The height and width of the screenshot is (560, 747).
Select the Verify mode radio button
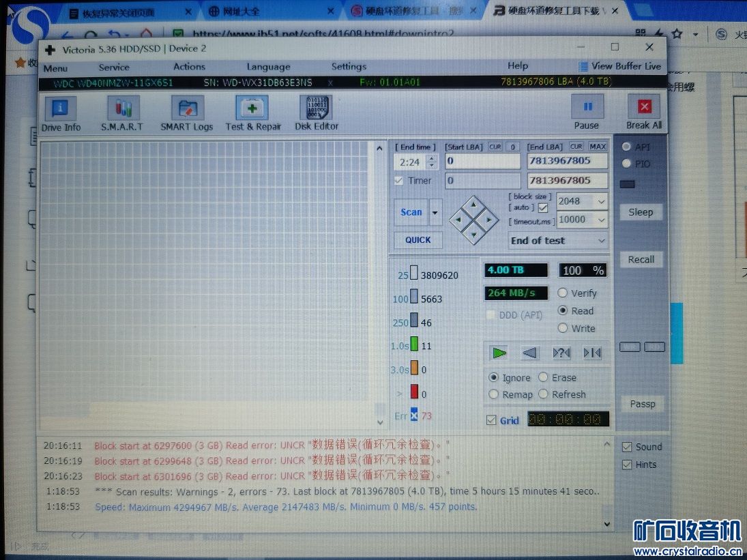pos(563,293)
